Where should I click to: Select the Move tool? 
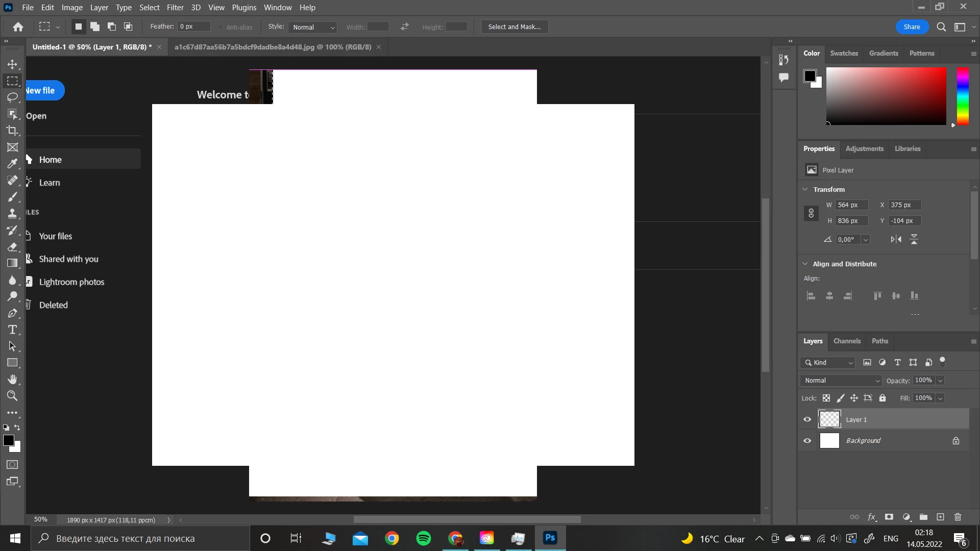[x=12, y=64]
